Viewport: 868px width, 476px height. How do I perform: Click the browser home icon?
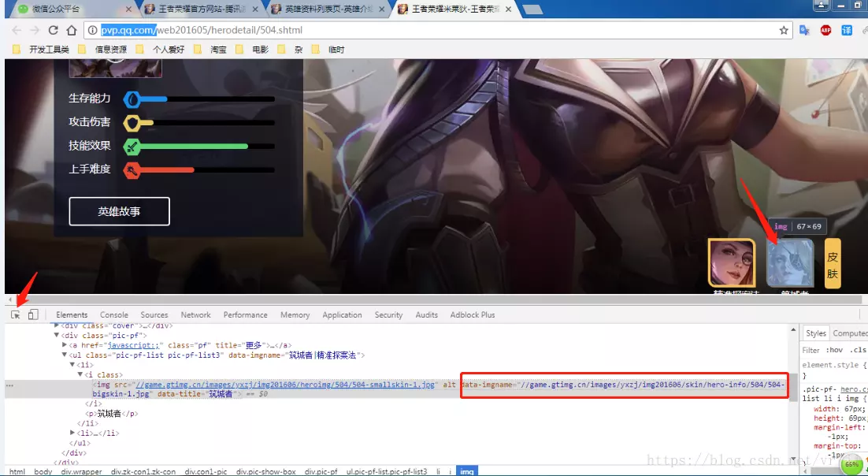tap(72, 30)
